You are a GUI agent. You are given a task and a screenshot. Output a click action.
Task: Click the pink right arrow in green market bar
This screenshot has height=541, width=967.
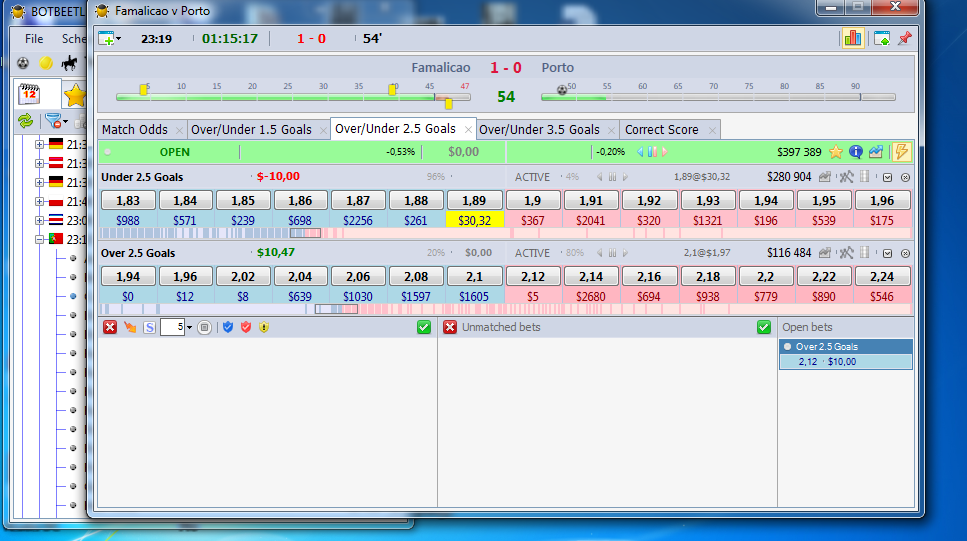664,152
